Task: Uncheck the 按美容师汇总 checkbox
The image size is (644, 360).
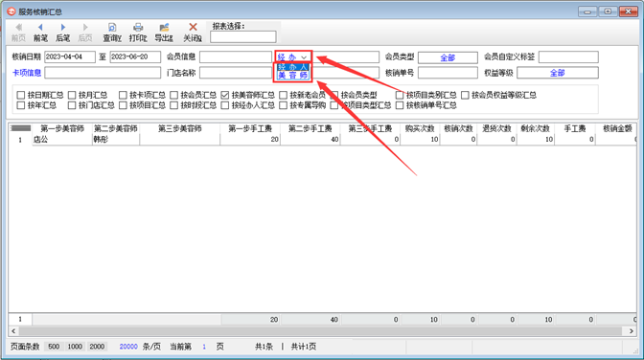Action: (224, 95)
